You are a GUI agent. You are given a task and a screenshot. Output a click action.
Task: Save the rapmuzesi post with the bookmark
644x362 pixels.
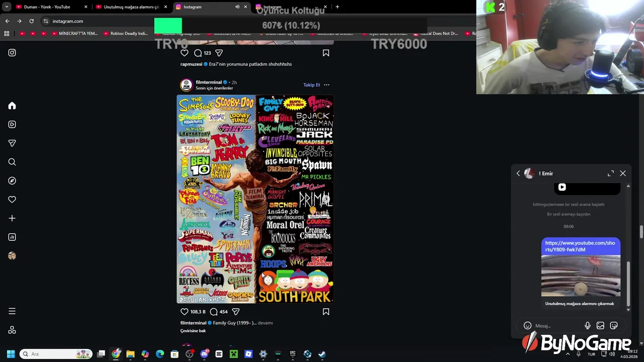click(326, 53)
